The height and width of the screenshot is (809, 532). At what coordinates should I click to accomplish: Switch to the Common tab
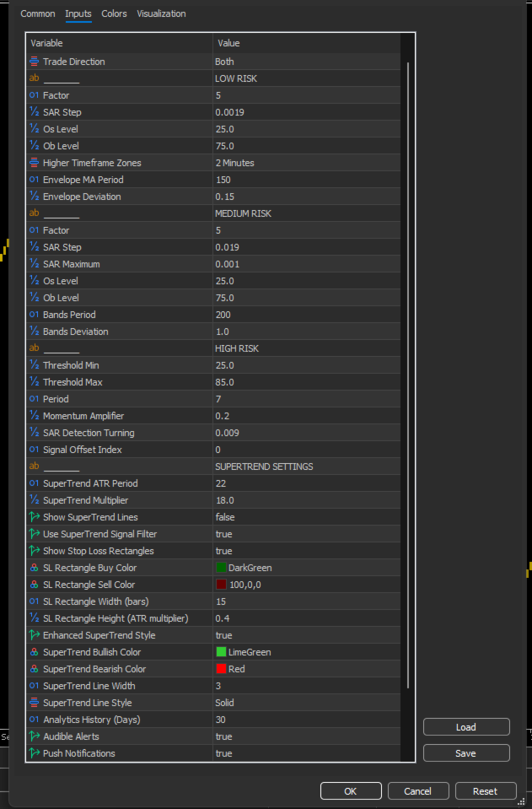[x=38, y=14]
